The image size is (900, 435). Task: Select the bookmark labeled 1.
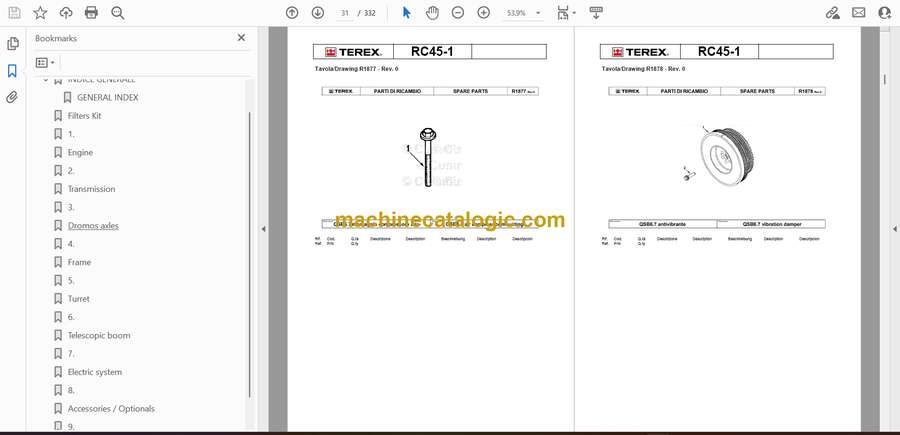click(71, 134)
